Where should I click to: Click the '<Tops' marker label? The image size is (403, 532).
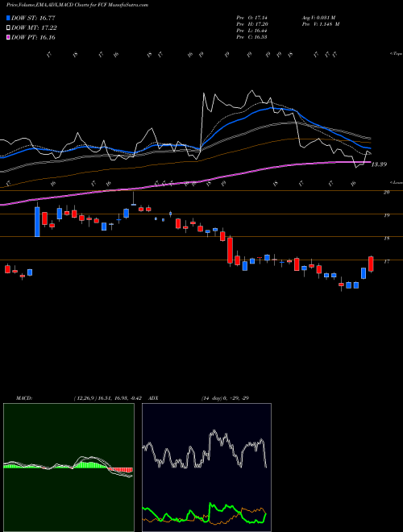[x=397, y=54]
